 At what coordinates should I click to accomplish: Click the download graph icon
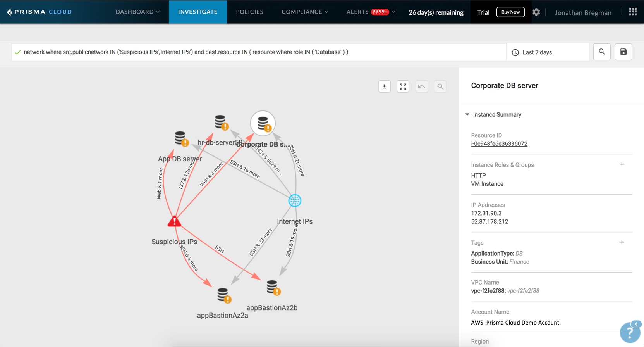click(x=384, y=86)
